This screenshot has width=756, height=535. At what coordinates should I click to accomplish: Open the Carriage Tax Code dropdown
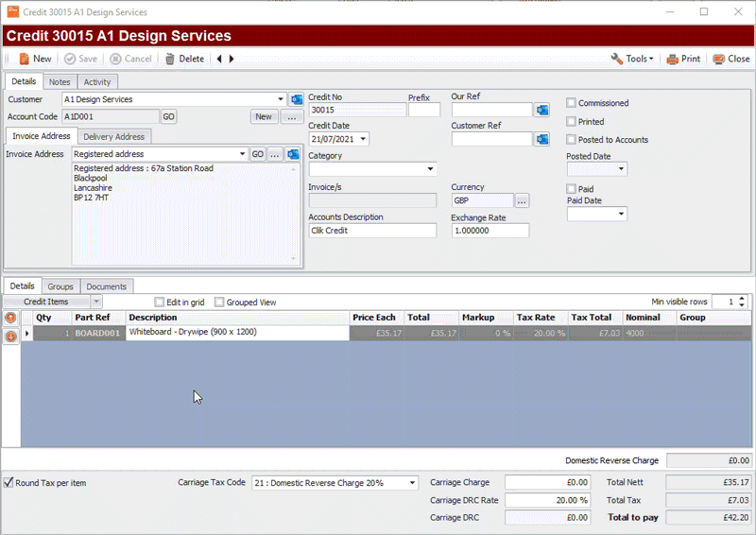(x=412, y=483)
